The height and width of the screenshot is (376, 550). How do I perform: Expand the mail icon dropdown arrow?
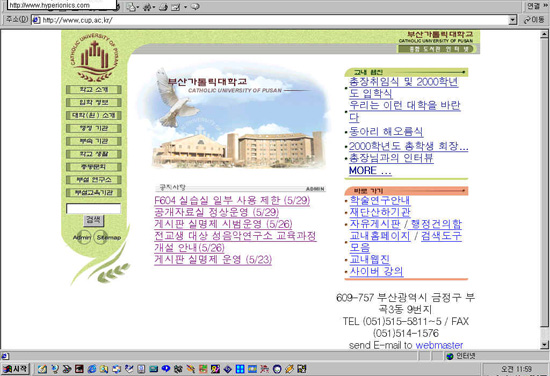pos(138,7)
